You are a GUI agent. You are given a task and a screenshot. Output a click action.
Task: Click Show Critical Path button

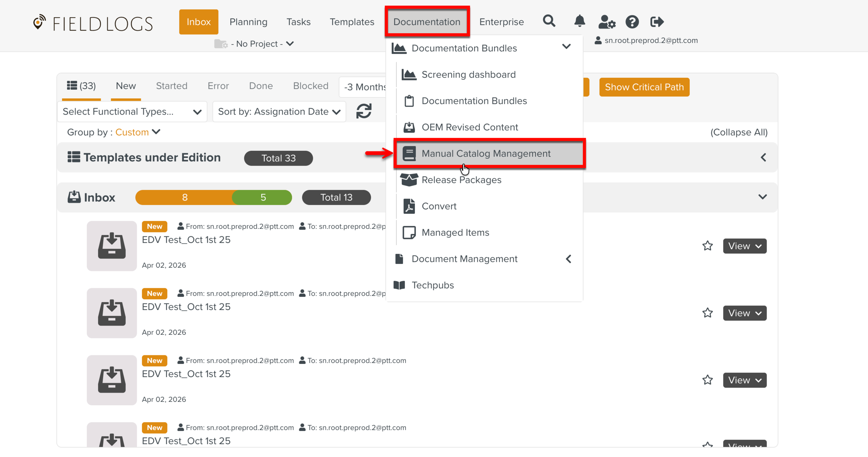644,87
